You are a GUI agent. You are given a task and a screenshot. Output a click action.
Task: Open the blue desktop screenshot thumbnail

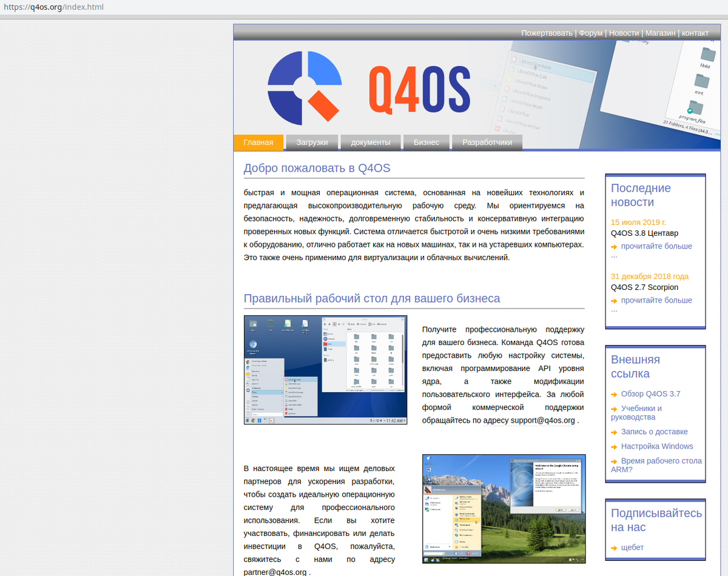point(325,370)
